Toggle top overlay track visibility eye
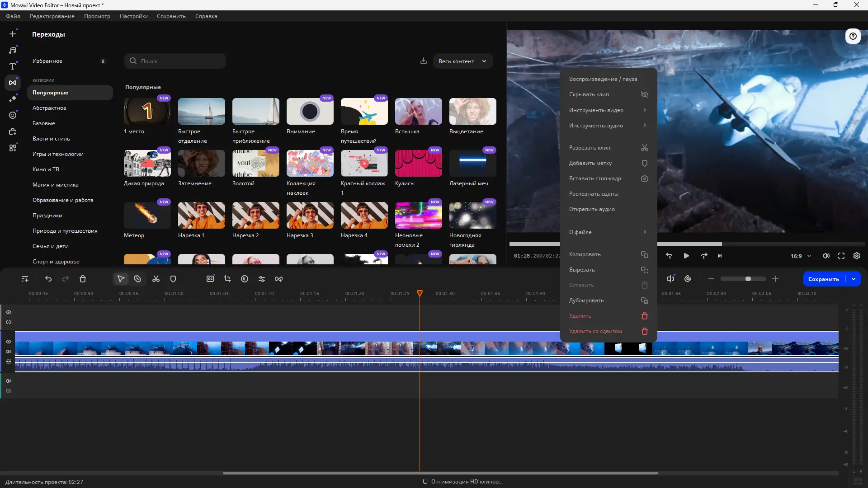Screen dimensions: 868x488 click(x=9, y=312)
